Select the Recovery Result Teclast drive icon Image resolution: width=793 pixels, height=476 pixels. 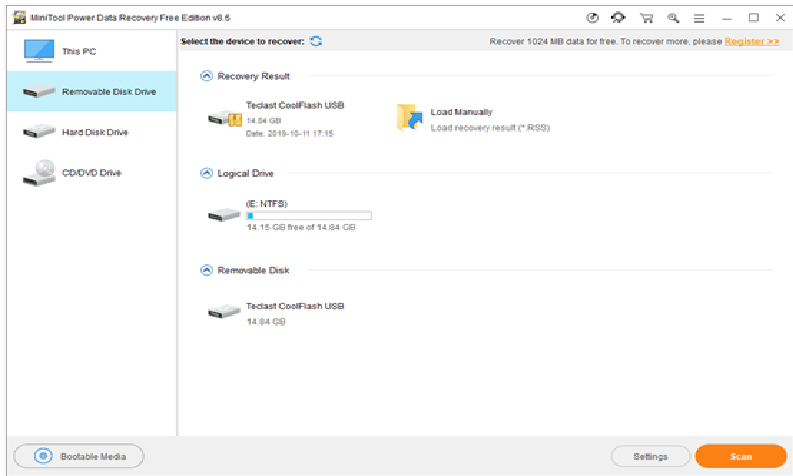[225, 119]
